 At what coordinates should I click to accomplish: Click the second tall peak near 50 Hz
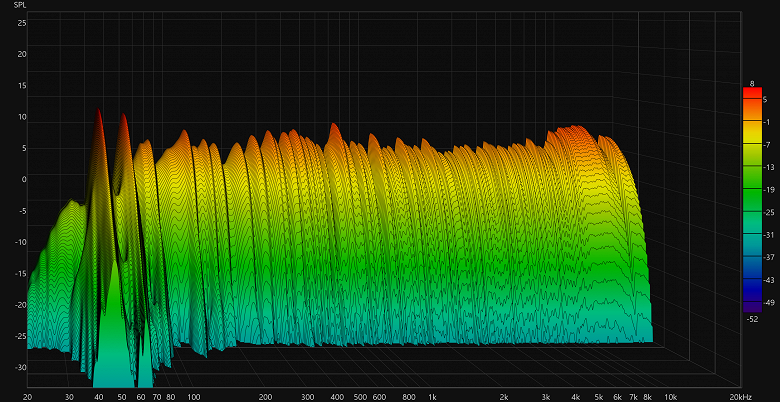tap(123, 117)
